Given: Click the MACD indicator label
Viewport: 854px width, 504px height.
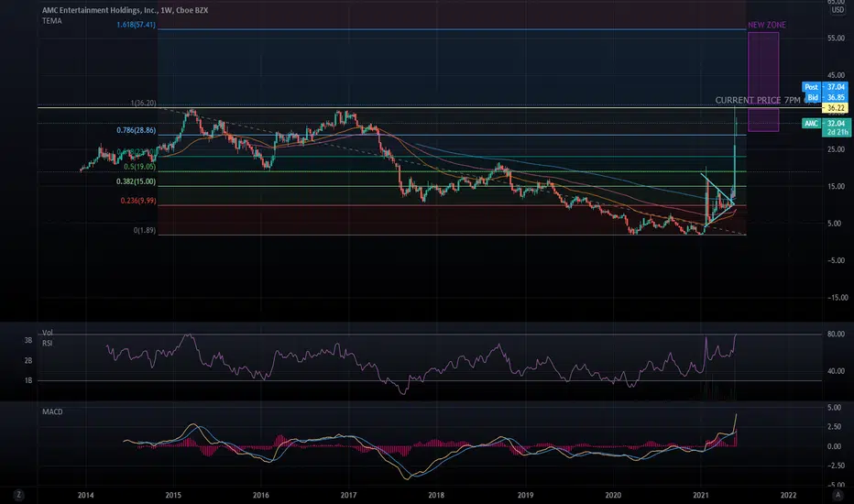Looking at the screenshot, I should (x=52, y=411).
